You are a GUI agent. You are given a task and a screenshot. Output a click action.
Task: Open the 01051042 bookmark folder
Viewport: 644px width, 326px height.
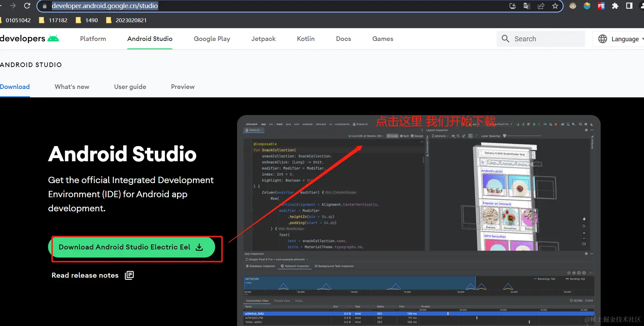click(16, 20)
